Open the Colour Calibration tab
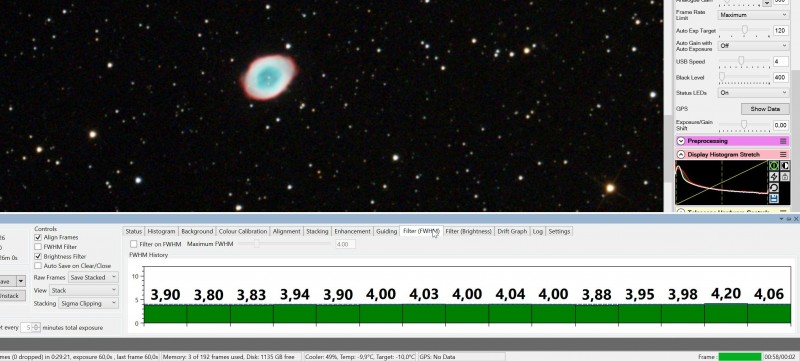Viewport: 800px width, 361px height. coord(242,231)
